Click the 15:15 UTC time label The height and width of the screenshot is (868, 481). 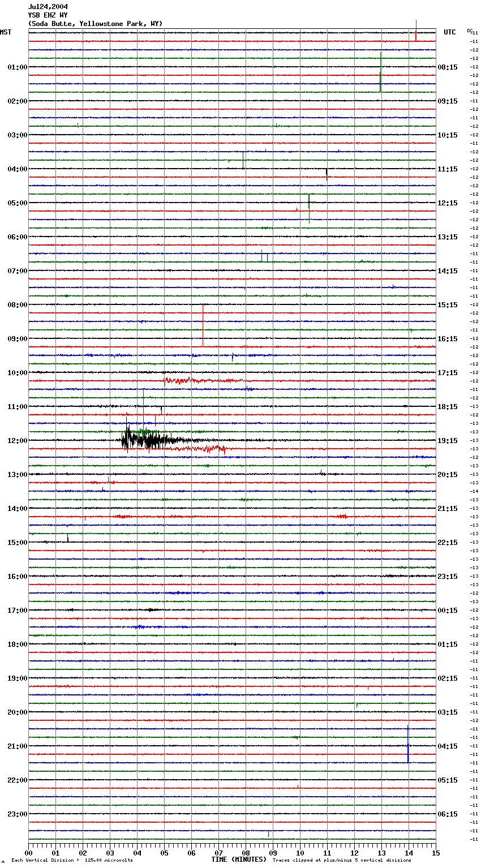(x=448, y=305)
